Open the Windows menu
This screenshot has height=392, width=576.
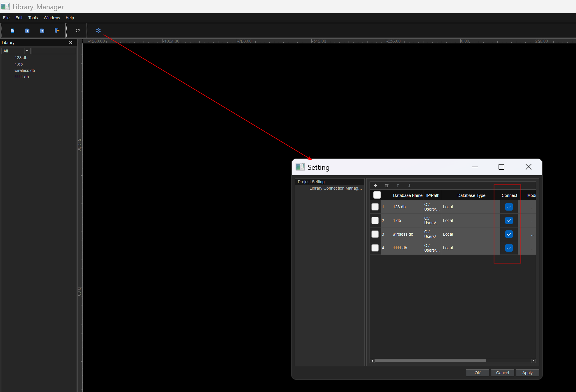pos(52,18)
